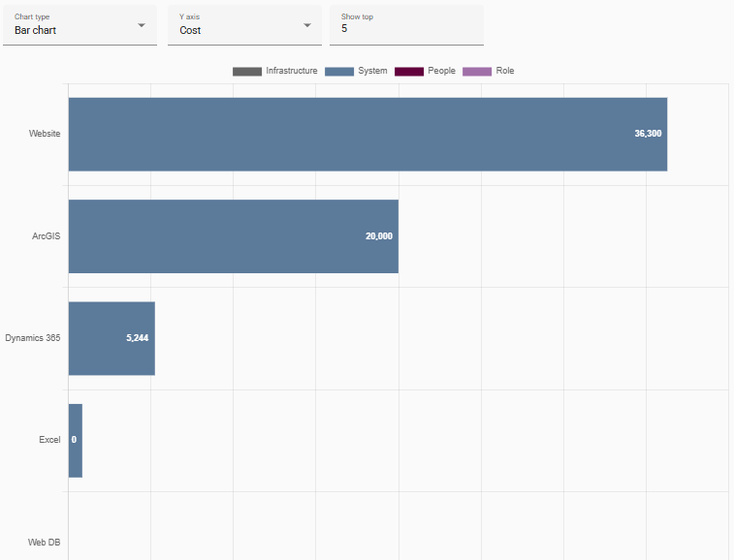Select the Dynamics 365 bar
Screen dimensions: 734x560
pos(112,338)
